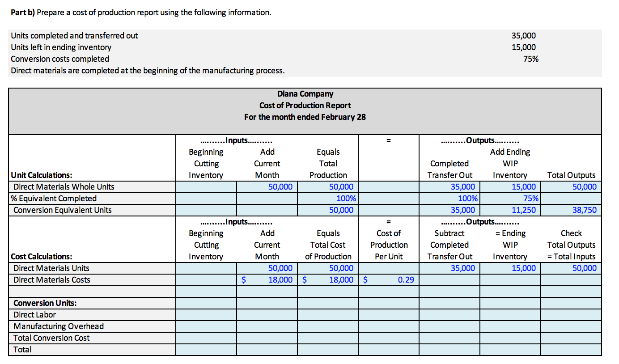The height and width of the screenshot is (364, 619).
Task: Click empty Direct Labor cell under Add Current Month
Action: [x=267, y=315]
